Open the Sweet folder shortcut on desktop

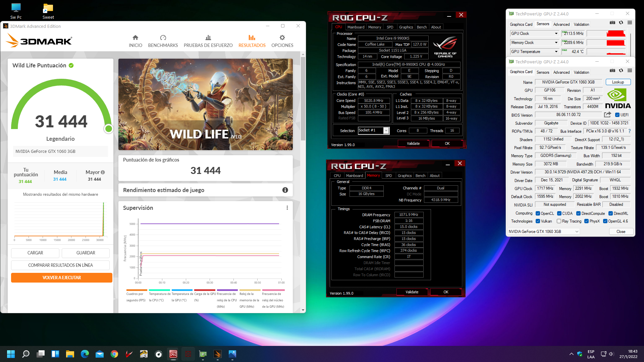(x=48, y=11)
